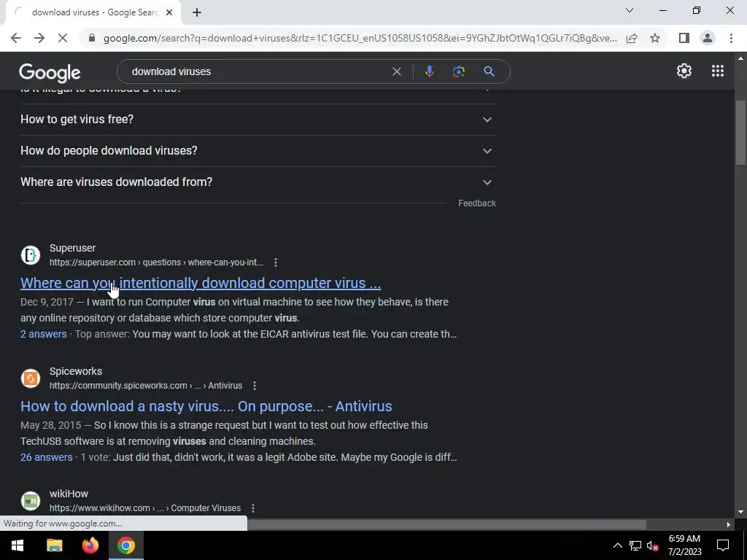This screenshot has width=747, height=560.
Task: Click the community.spiceworks.com URL breadcrumb
Action: pos(146,386)
